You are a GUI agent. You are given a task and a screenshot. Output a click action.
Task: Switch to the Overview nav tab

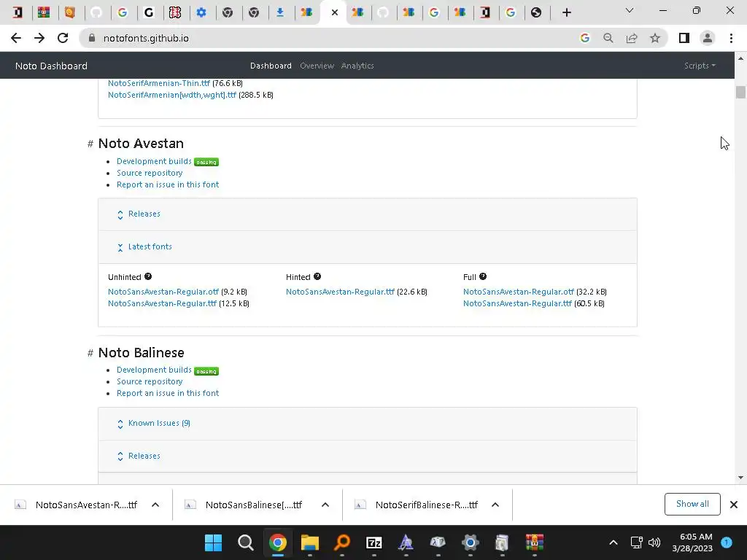pyautogui.click(x=317, y=66)
